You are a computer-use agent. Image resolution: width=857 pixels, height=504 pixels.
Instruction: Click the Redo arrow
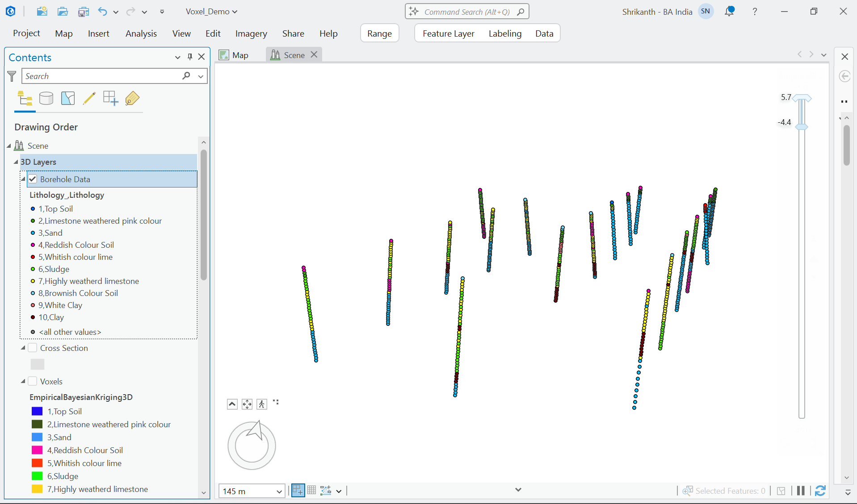pos(130,12)
